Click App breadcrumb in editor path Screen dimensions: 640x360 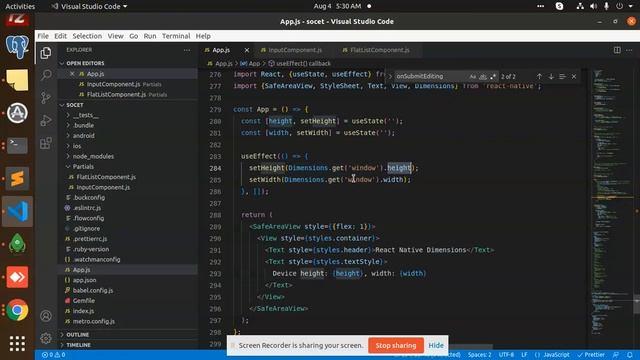[x=250, y=64]
